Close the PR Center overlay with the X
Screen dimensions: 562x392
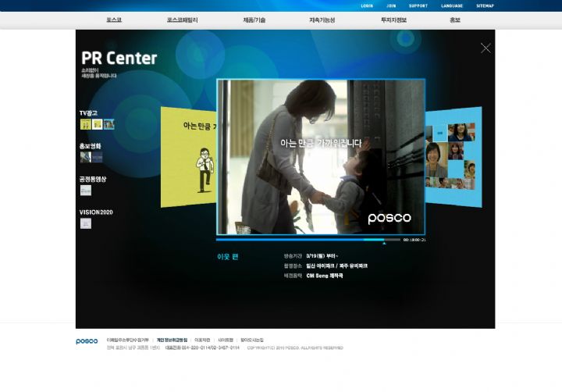coord(486,48)
